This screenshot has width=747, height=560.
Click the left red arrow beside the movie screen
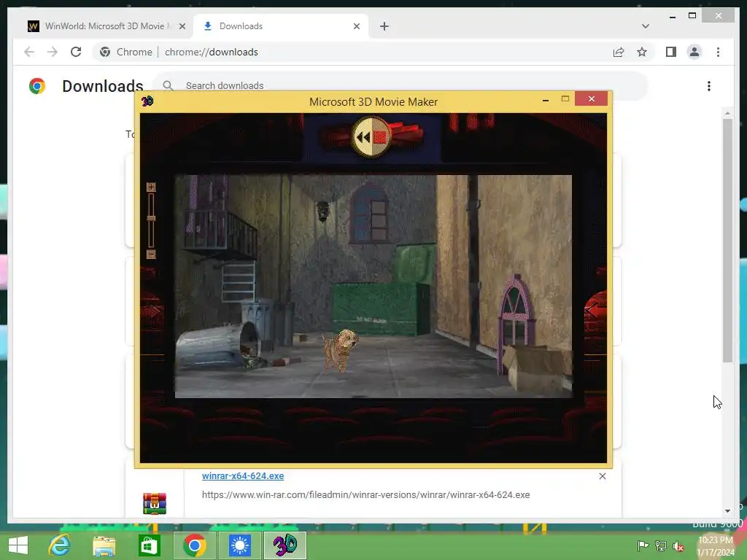click(152, 312)
